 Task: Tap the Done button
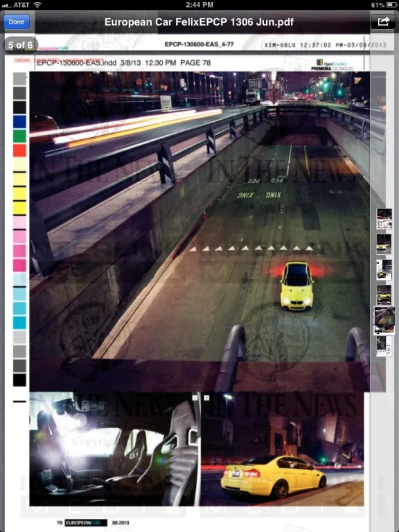[17, 22]
